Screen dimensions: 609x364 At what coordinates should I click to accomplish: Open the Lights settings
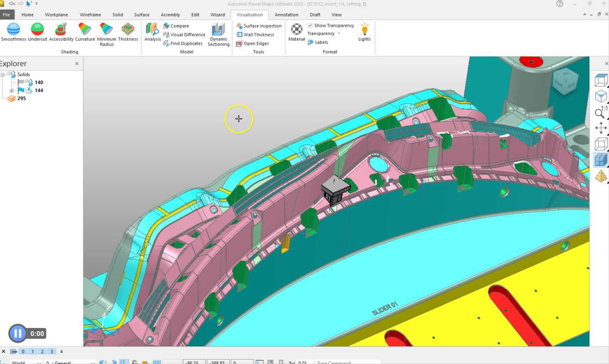(364, 32)
